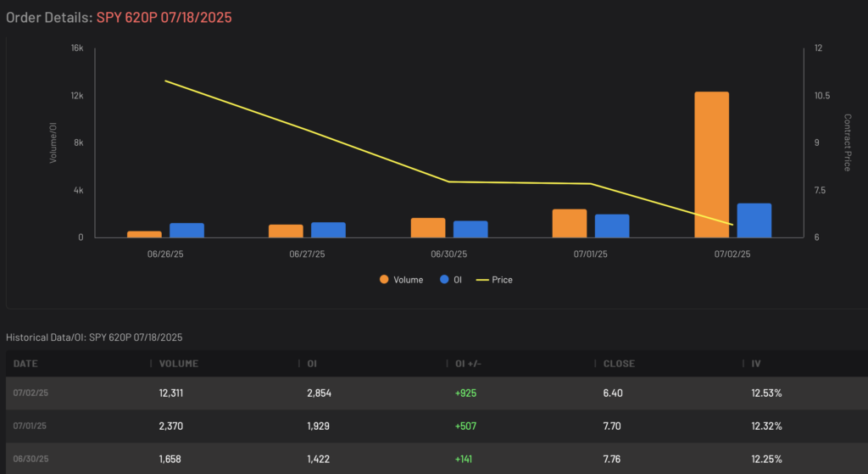Viewport: 868px width, 474px height.
Task: Select the orange volume bar for 07/01/25
Action: 570,223
